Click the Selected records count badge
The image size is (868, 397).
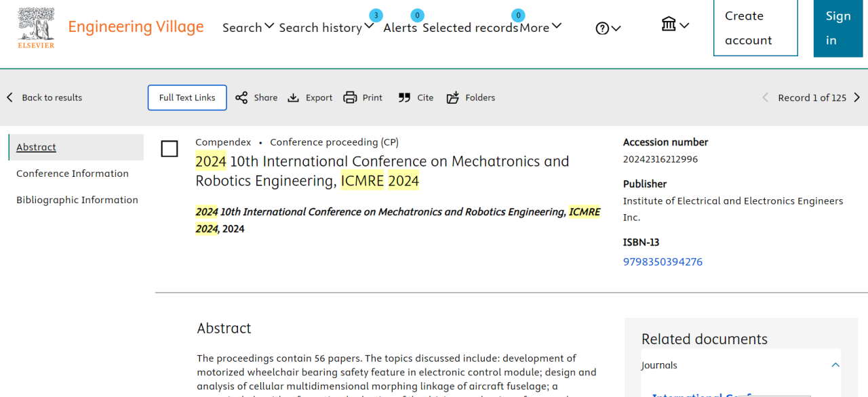point(518,15)
